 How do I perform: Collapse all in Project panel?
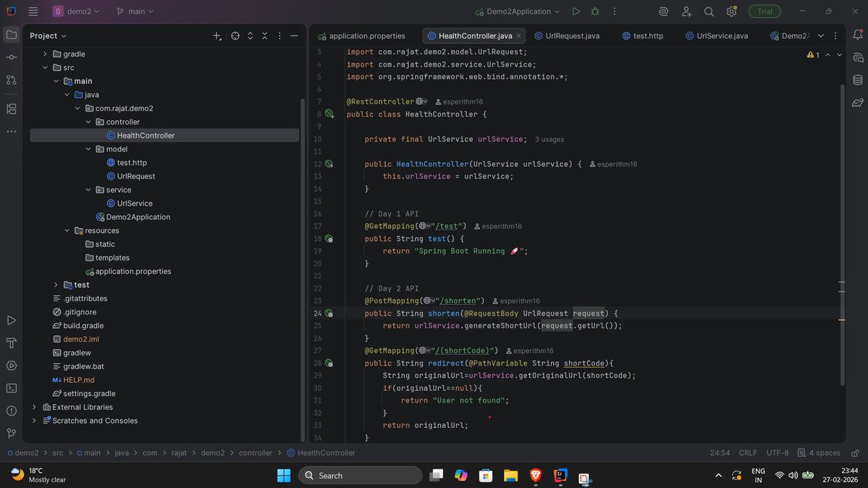tap(265, 35)
